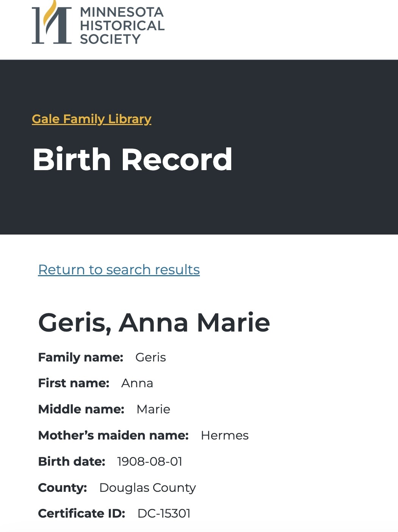The height and width of the screenshot is (532, 398).
Task: Select the middle name value "Marie"
Action: pyautogui.click(x=154, y=409)
